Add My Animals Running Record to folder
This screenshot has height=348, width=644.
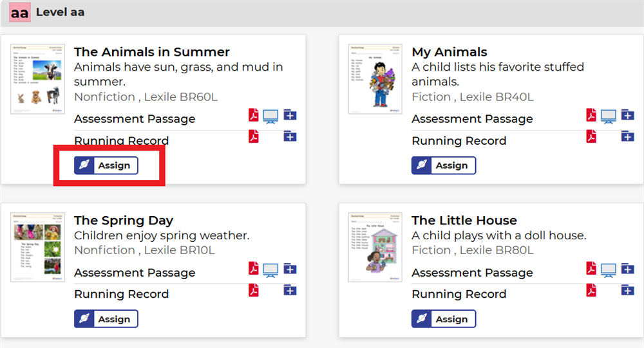(628, 136)
